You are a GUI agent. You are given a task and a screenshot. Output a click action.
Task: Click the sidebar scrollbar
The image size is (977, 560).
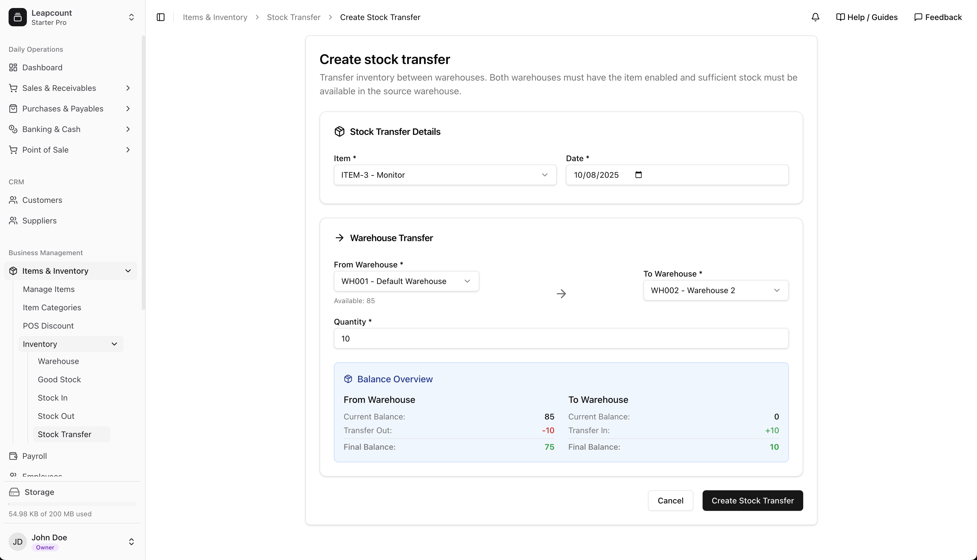[x=143, y=173]
